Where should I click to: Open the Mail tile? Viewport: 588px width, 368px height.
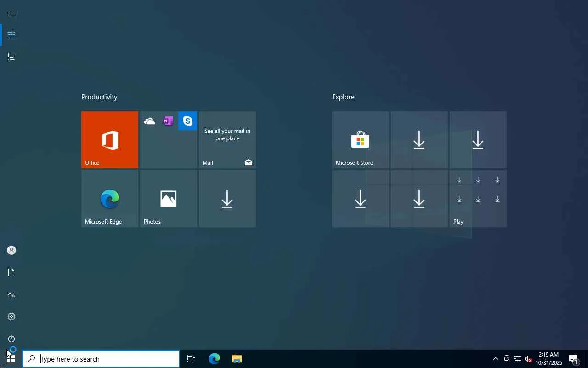click(x=227, y=140)
